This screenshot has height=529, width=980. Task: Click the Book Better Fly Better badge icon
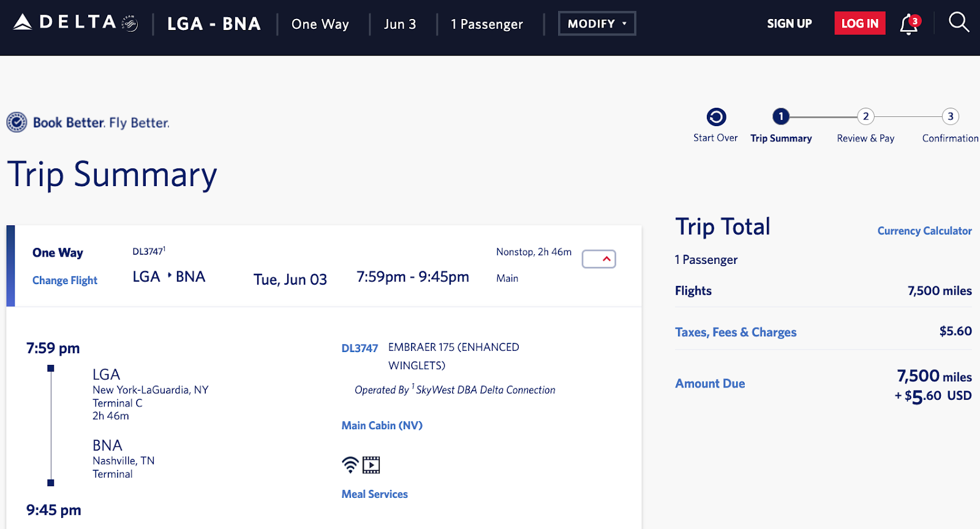pos(17,122)
